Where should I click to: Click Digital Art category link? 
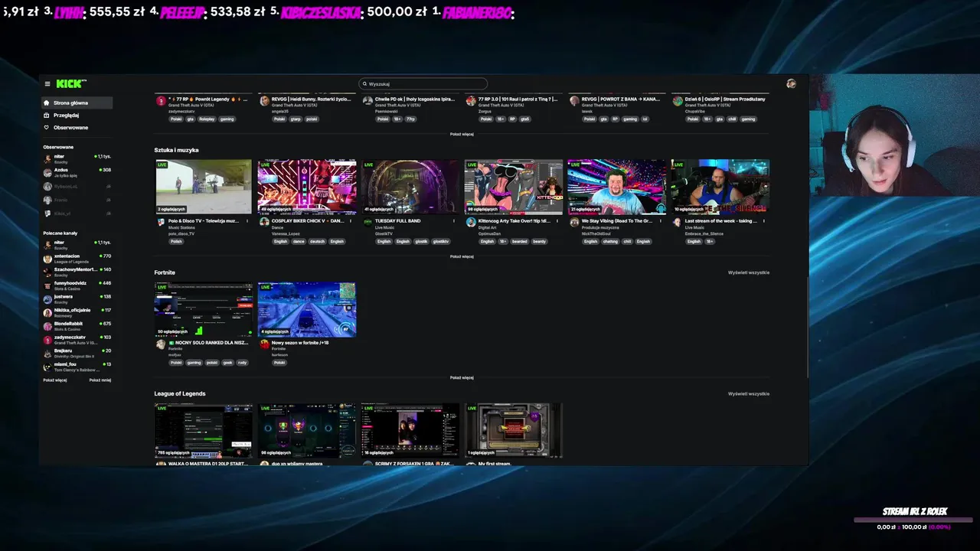[488, 227]
